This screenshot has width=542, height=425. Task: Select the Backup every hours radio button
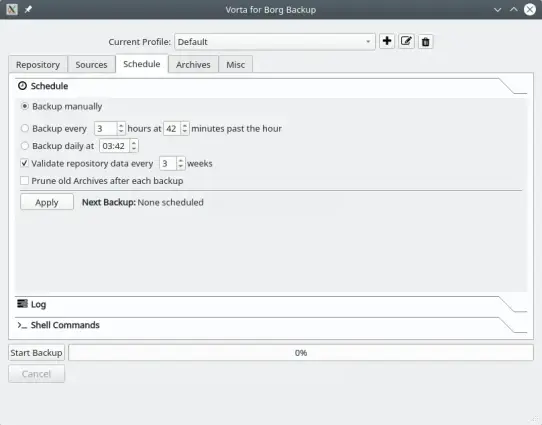tap(25, 128)
